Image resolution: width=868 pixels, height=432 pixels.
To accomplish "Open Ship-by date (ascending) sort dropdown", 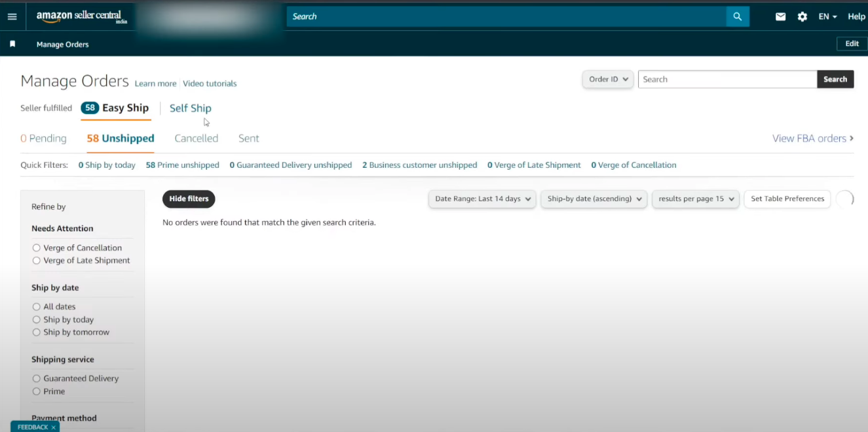I will point(594,199).
